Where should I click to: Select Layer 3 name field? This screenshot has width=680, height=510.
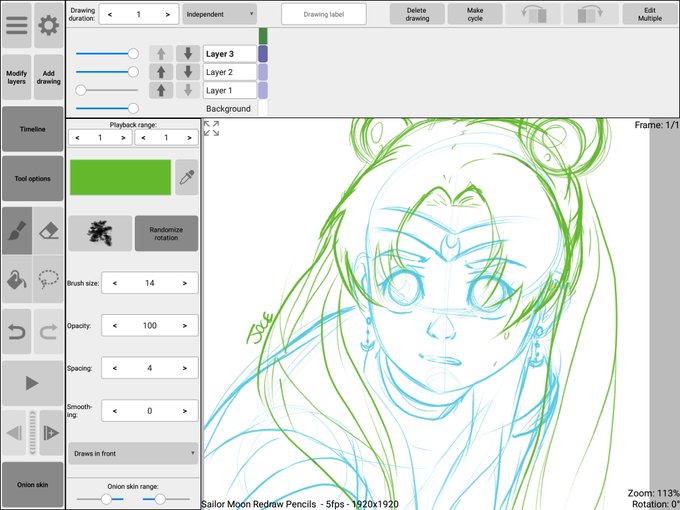point(230,54)
